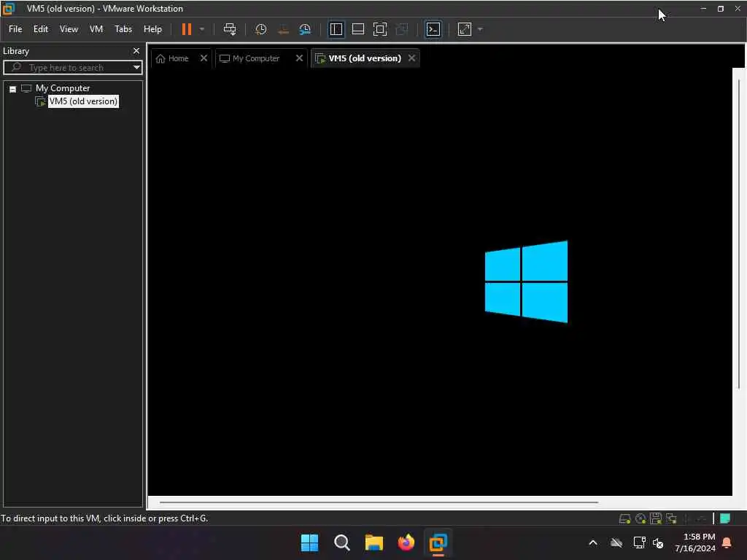Screen dimensions: 747x560
Task: Revert VM to previous snapshot
Action: pyautogui.click(x=283, y=29)
